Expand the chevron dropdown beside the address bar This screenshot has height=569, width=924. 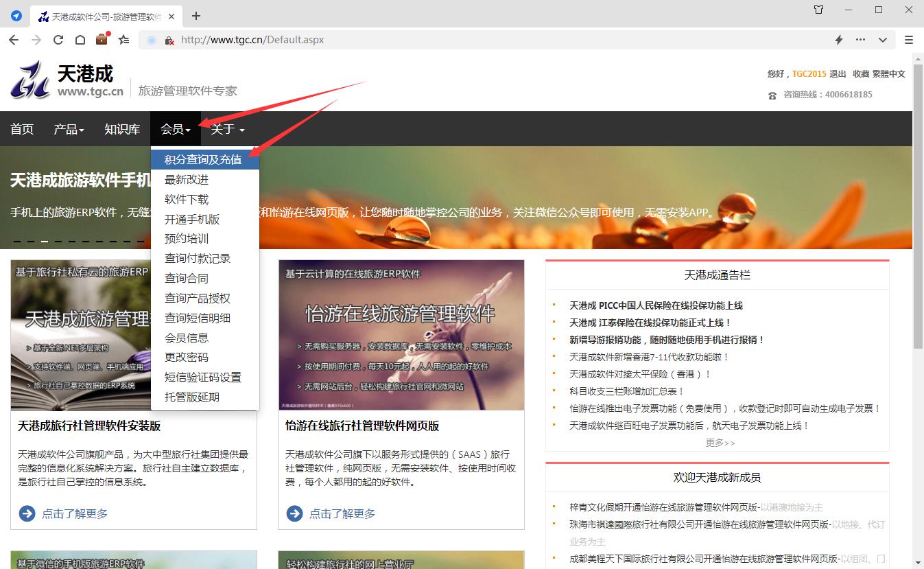[x=882, y=40]
